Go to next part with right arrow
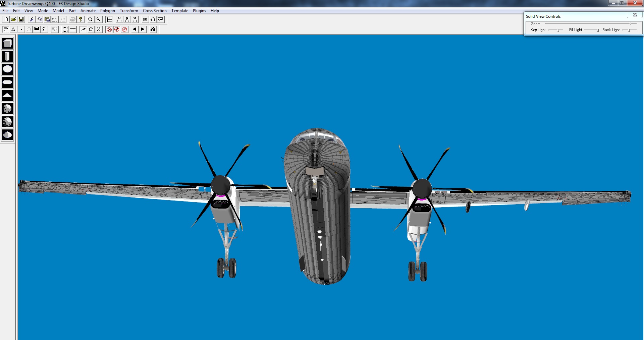644x340 pixels. (143, 30)
